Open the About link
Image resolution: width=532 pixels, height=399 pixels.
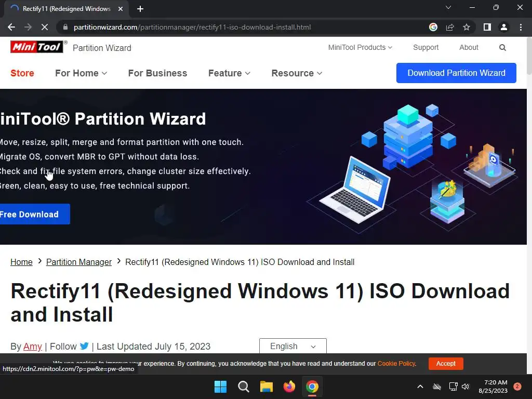click(469, 47)
